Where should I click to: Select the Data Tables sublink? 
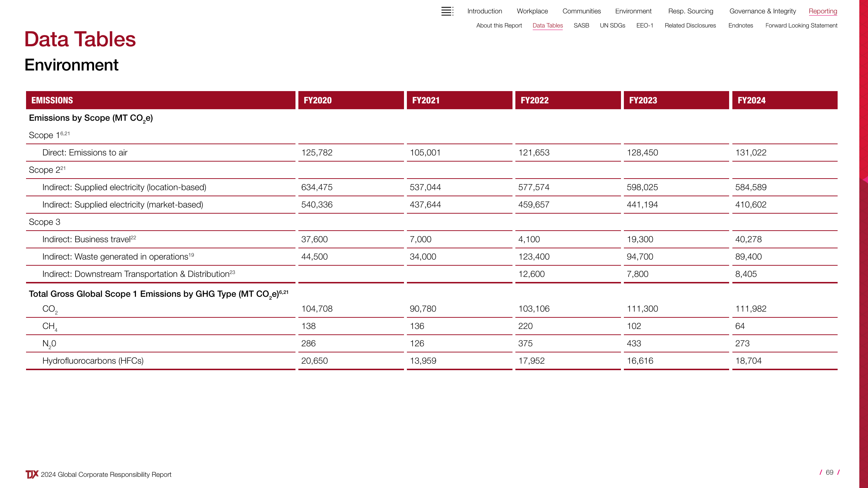[x=548, y=25]
